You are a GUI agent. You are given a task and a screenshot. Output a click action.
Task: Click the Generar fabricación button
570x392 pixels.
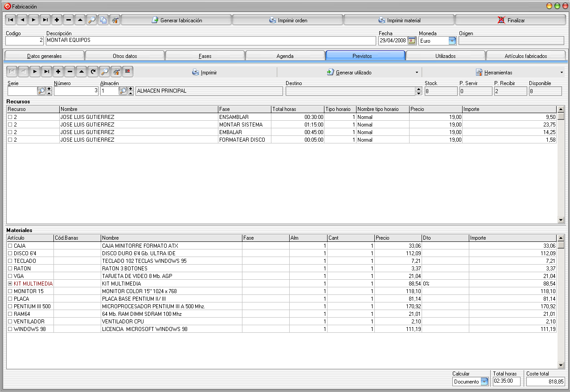[x=176, y=20]
